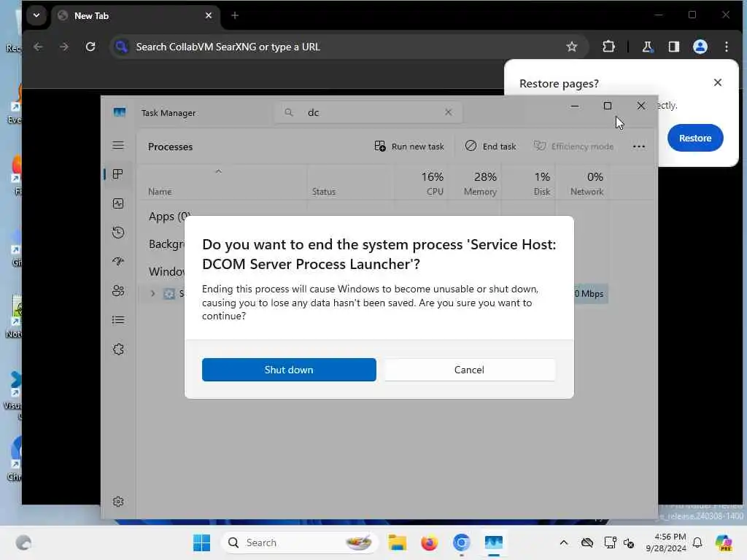Open the App history page icon
This screenshot has height=560, width=747.
[118, 233]
